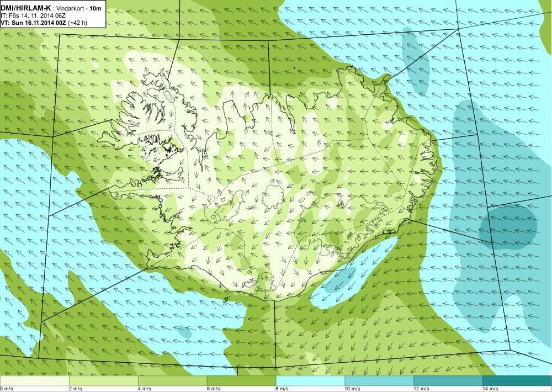This screenshot has width=552, height=392.
Task: Click the DMI/HIRLAM-K title text
Action: pos(26,7)
